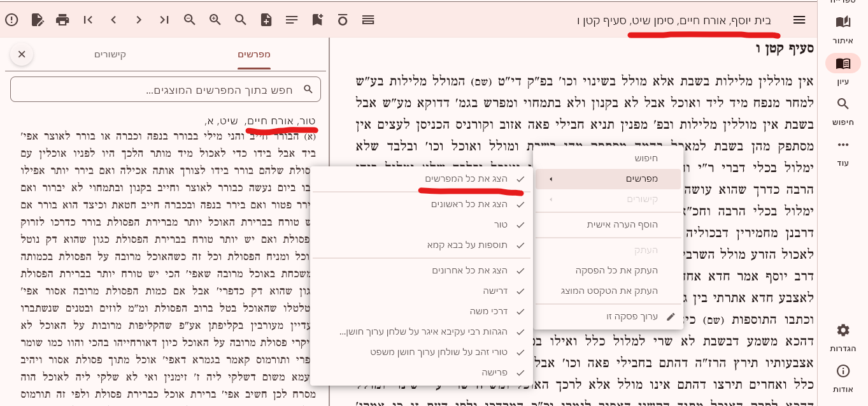
Task: Zoom in the text with the plus magnifier
Action: coord(215,20)
